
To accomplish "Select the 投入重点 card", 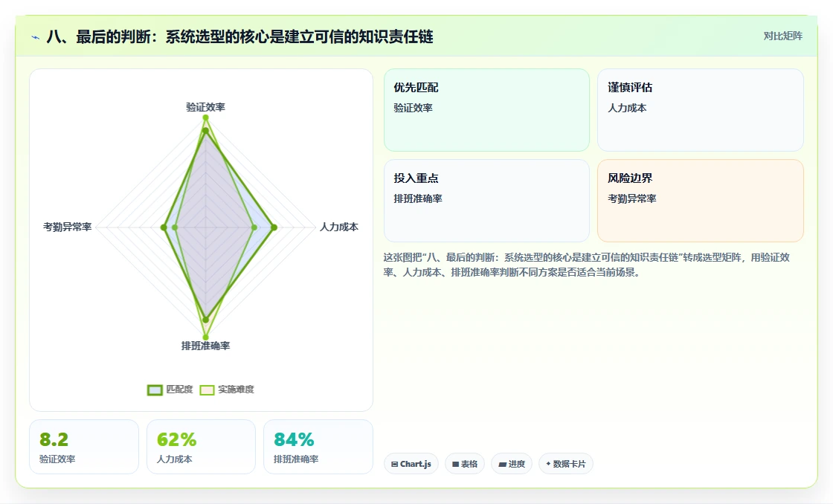I will point(486,201).
